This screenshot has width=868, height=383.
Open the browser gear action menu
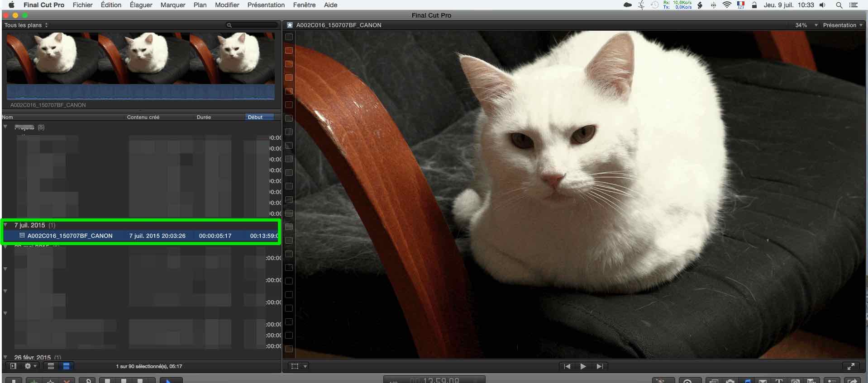click(30, 366)
